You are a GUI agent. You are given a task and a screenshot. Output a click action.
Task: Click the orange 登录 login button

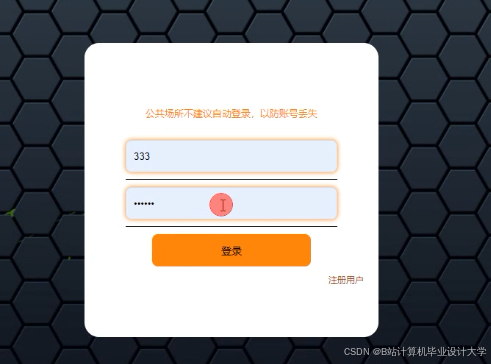(x=231, y=250)
